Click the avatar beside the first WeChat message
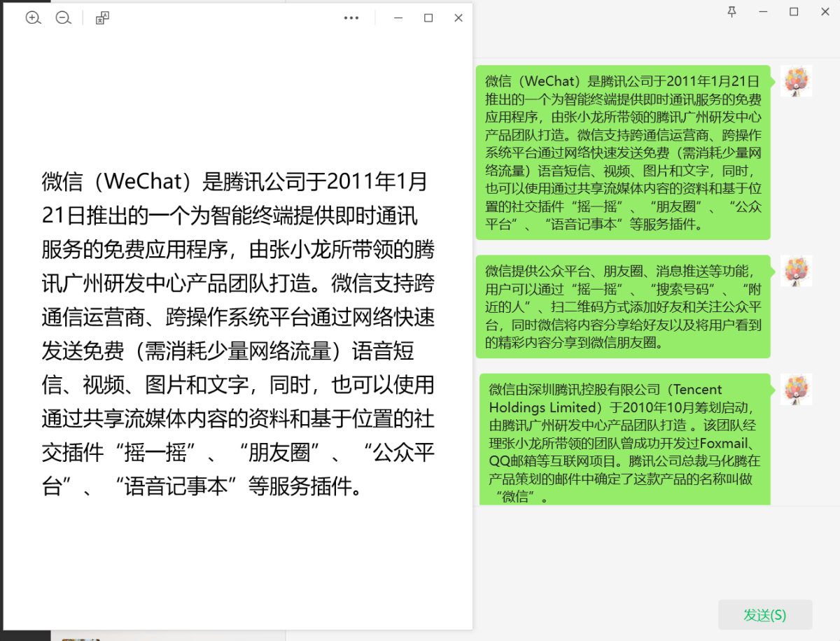This screenshot has height=641, width=840. [x=797, y=80]
